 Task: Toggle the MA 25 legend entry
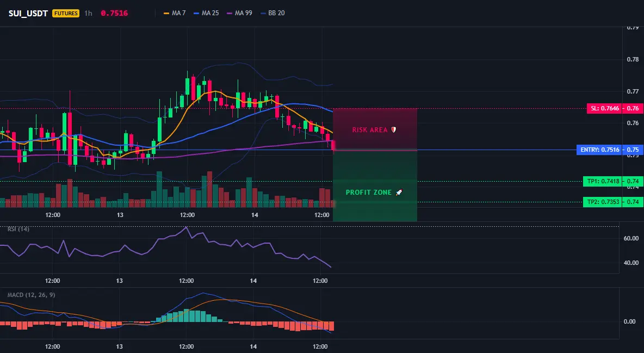tap(206, 13)
